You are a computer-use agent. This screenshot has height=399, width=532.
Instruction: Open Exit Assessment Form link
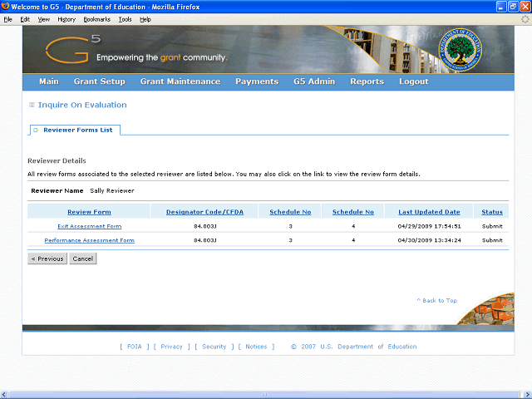(89, 226)
